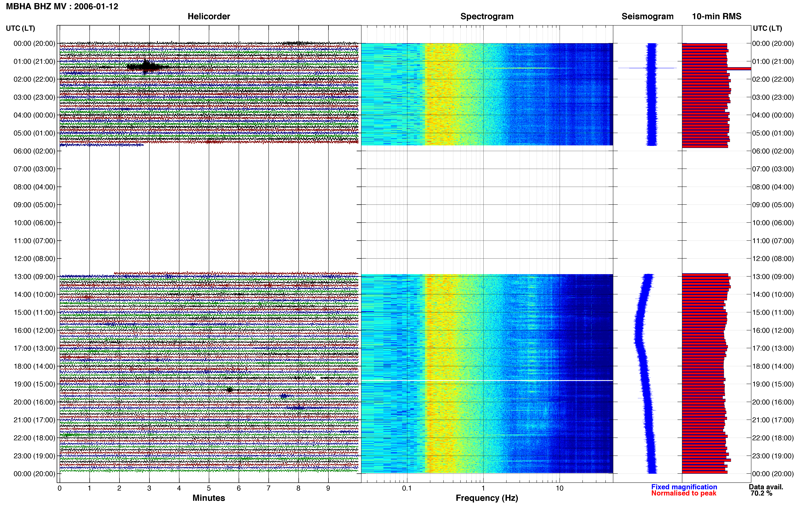Select the 'Helicorder' panel heading

pos(208,16)
